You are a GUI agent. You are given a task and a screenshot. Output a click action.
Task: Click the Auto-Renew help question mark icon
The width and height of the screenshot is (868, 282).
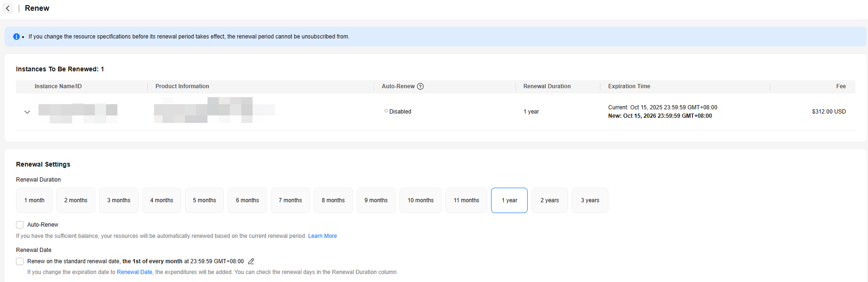[x=420, y=86]
